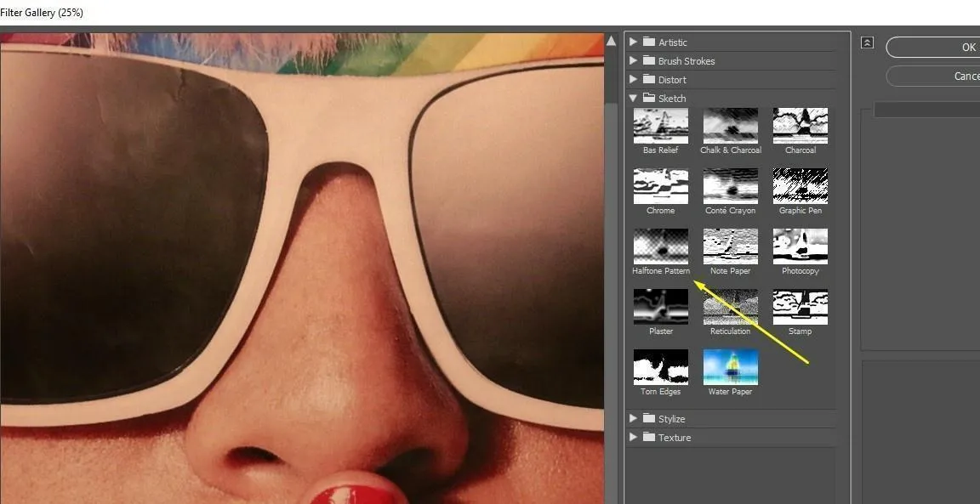This screenshot has height=504, width=980.
Task: Expand the Brush Strokes folder
Action: pos(633,60)
